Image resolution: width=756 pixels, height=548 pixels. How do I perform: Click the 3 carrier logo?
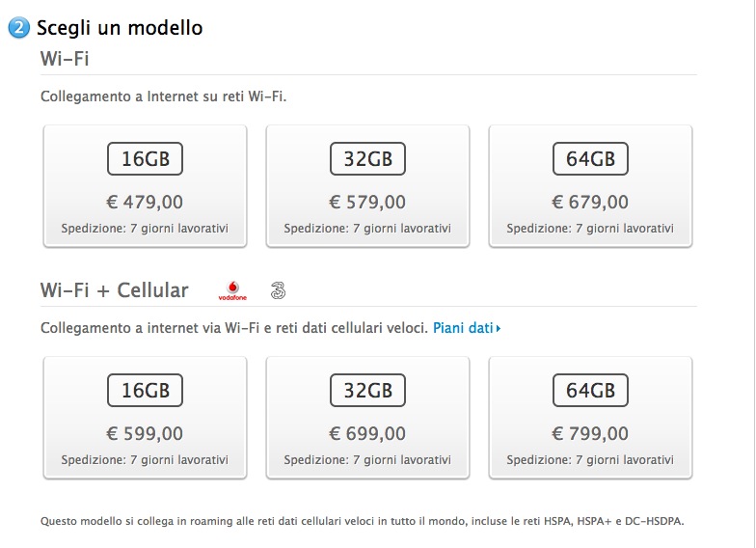pos(278,290)
